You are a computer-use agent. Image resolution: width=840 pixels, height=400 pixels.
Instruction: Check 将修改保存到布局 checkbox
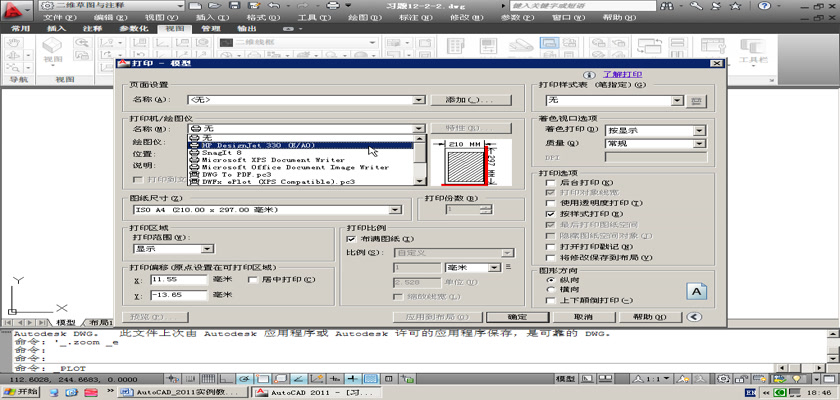[550, 258]
